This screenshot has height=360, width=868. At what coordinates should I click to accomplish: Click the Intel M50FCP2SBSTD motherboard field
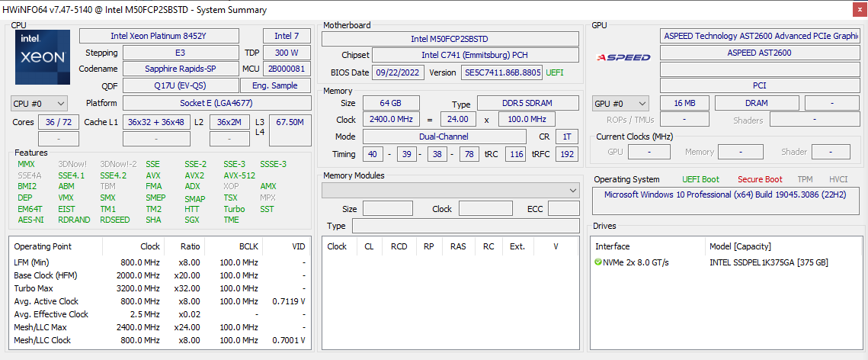pos(450,39)
